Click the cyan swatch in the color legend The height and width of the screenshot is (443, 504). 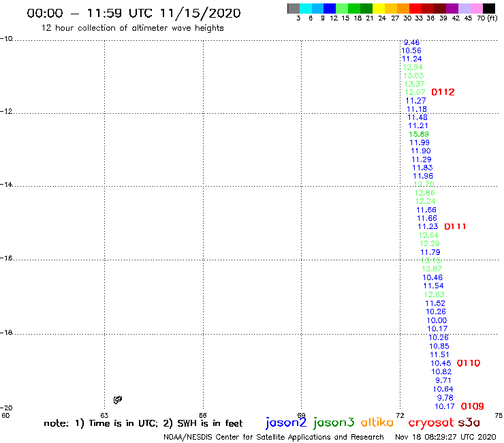(306, 8)
